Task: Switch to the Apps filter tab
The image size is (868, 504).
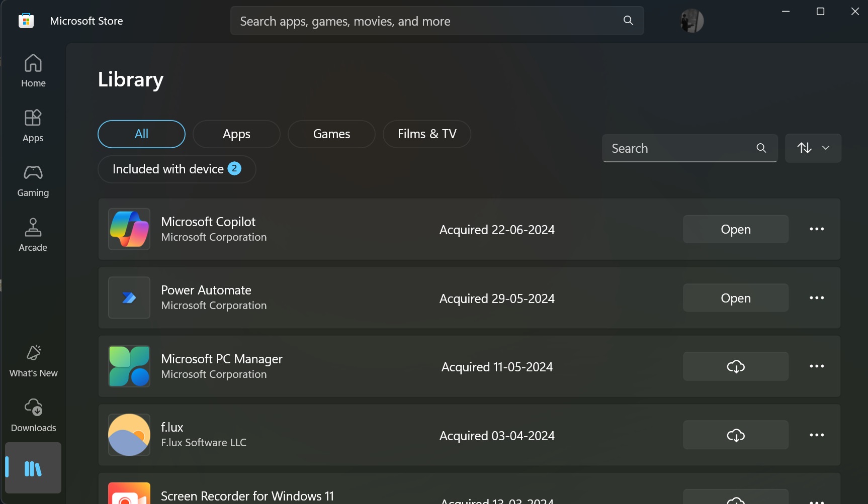Action: (x=236, y=134)
